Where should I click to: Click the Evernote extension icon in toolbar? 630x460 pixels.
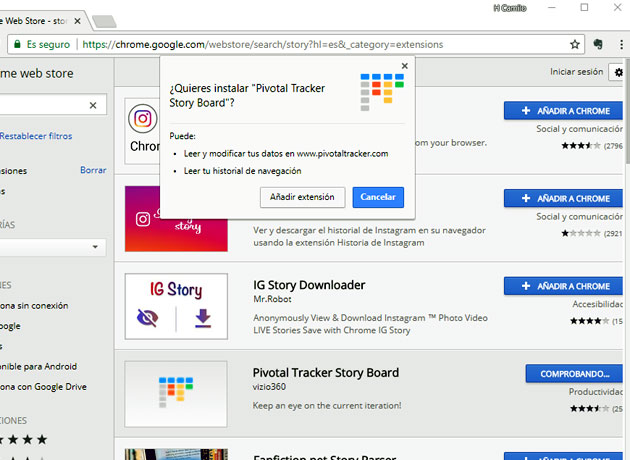click(x=598, y=45)
